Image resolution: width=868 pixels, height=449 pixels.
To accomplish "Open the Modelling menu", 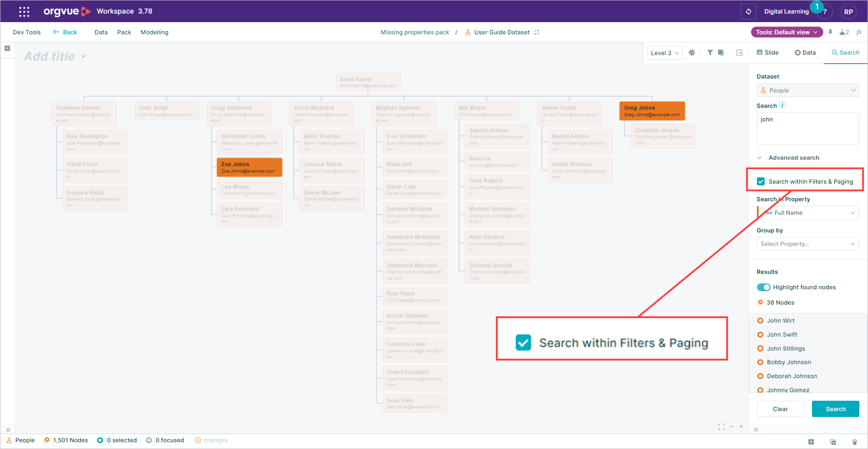I will [154, 32].
